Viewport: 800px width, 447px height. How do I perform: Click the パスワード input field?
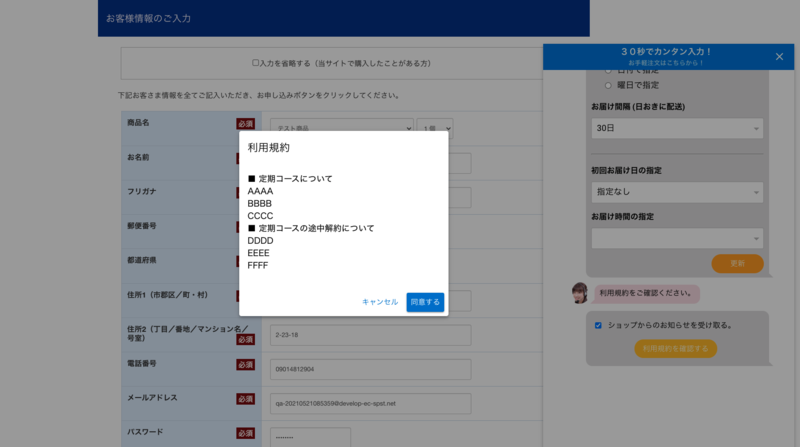coord(310,437)
